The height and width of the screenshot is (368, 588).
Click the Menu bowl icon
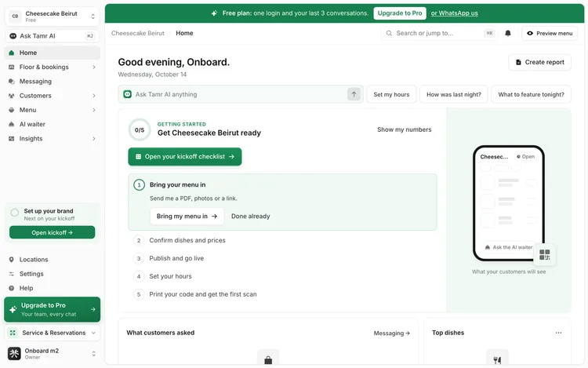[12, 110]
